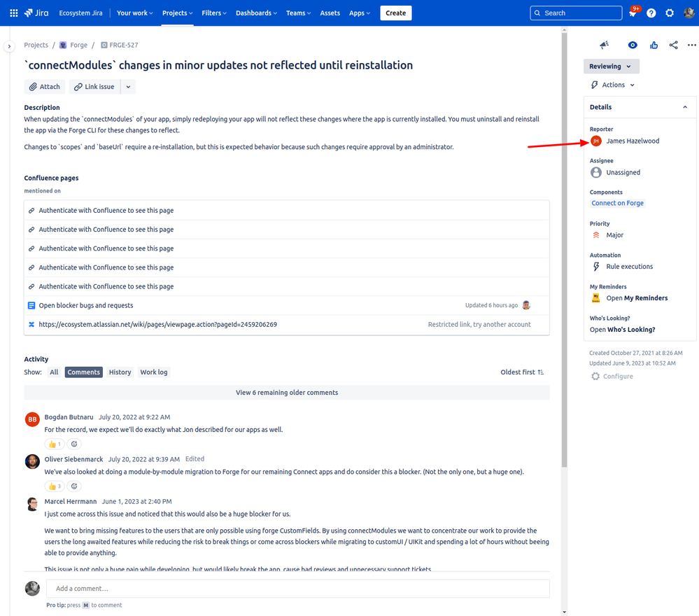Open the more actions ellipsis menu
This screenshot has height=616, width=699.
(691, 45)
